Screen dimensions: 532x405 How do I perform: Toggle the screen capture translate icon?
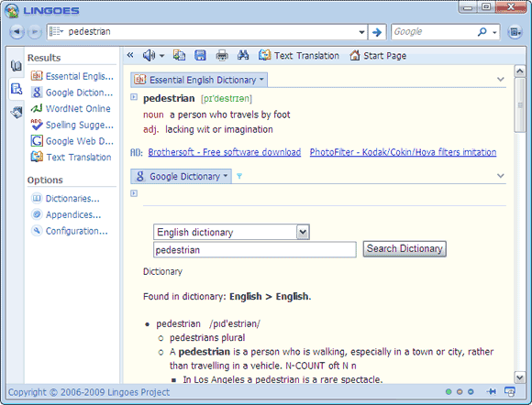(x=510, y=392)
